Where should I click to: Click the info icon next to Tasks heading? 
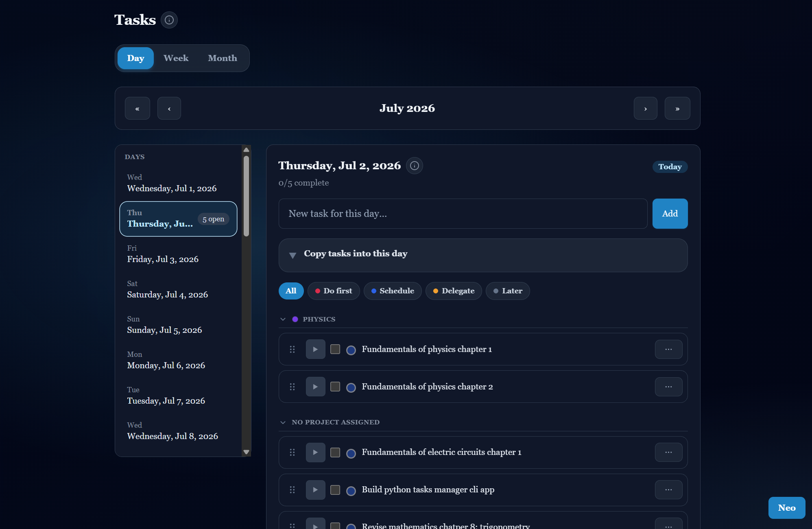coord(169,20)
